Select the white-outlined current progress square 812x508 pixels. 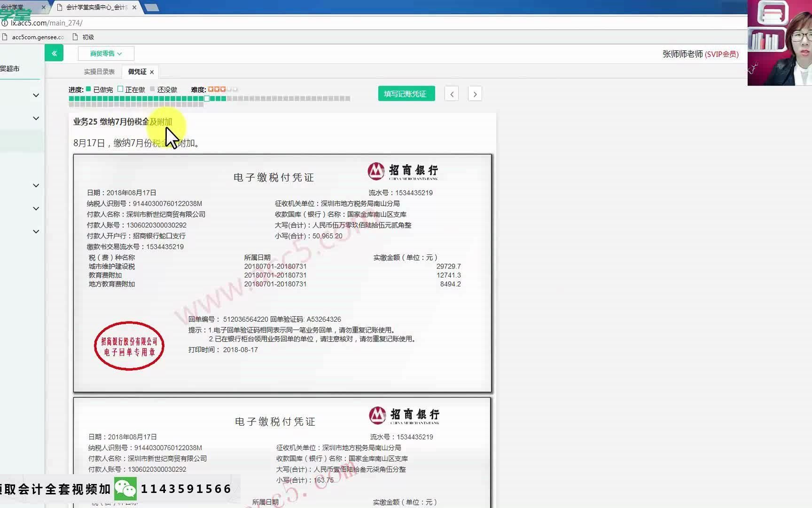[x=207, y=98]
